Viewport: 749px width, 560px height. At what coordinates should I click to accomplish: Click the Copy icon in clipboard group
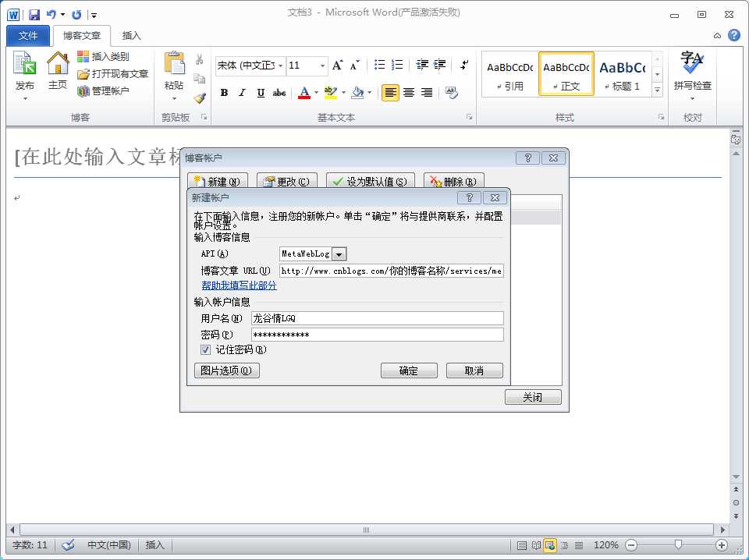200,78
